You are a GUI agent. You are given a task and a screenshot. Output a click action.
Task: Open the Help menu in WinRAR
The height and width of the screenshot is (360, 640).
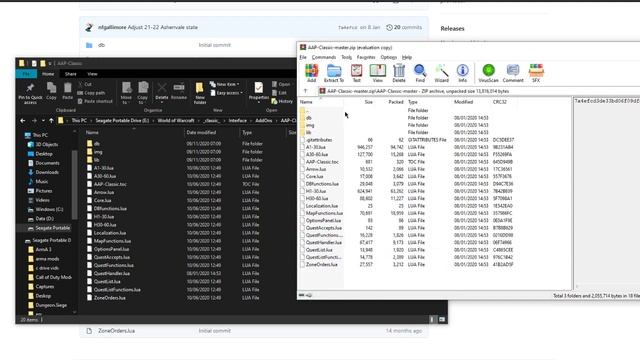point(407,57)
